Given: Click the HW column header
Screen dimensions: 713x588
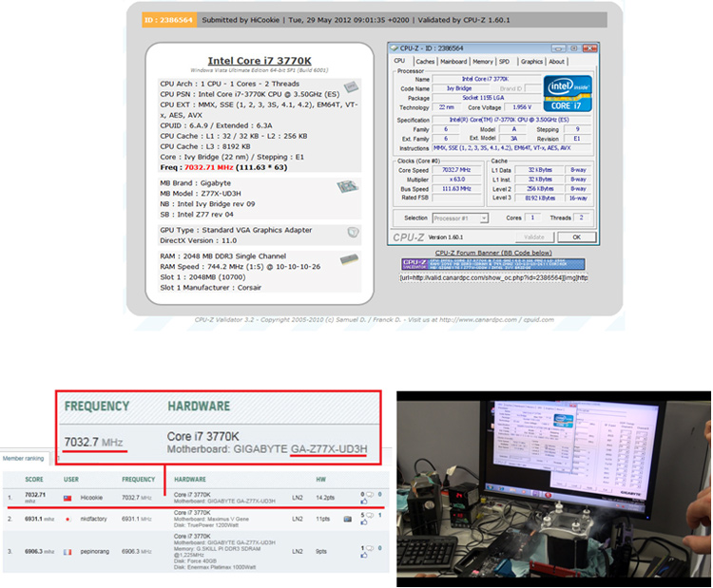Looking at the screenshot, I should point(320,480).
